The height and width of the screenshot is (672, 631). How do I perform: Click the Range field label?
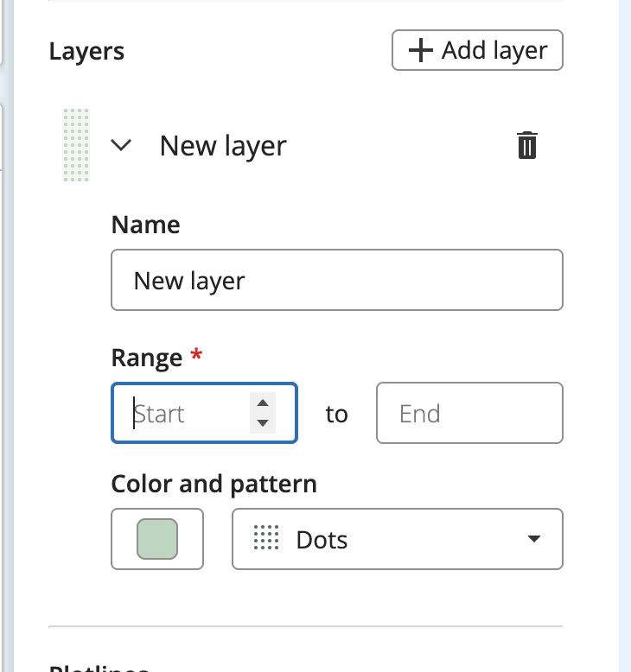tap(146, 358)
